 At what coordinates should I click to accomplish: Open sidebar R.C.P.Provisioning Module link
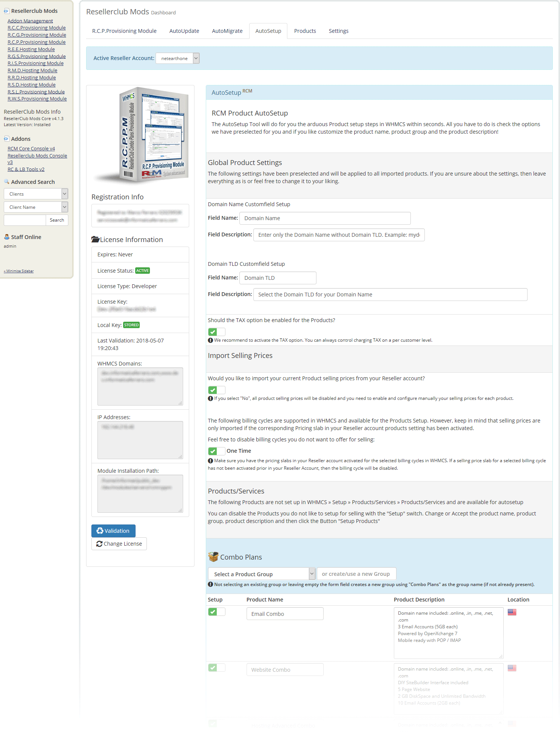tap(37, 42)
